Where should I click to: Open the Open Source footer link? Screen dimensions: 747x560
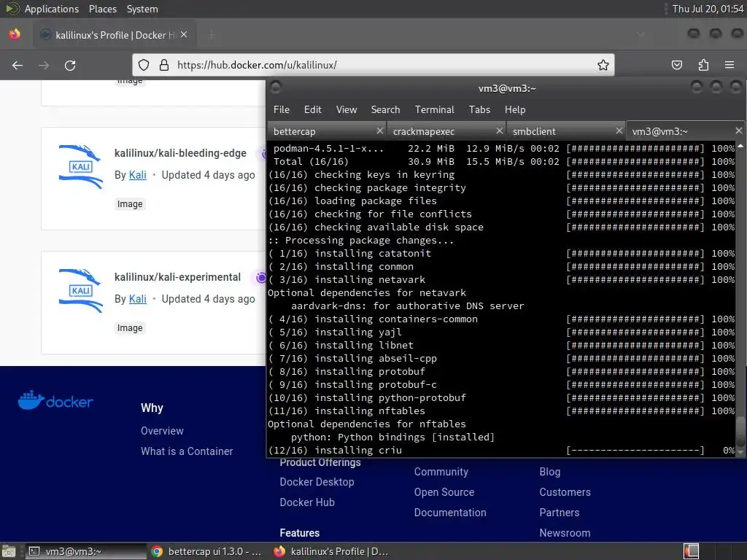coord(444,492)
